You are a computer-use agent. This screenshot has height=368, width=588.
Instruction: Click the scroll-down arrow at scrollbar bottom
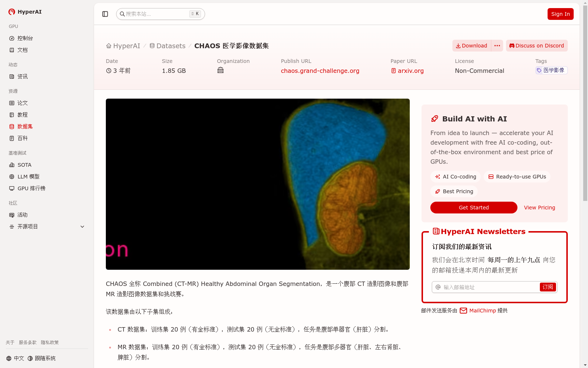coord(585,365)
